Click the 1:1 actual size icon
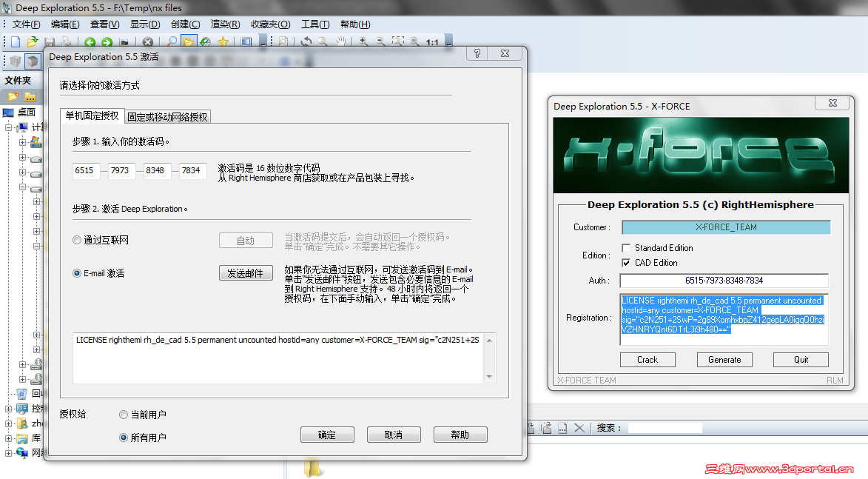The image size is (868, 479). (432, 42)
